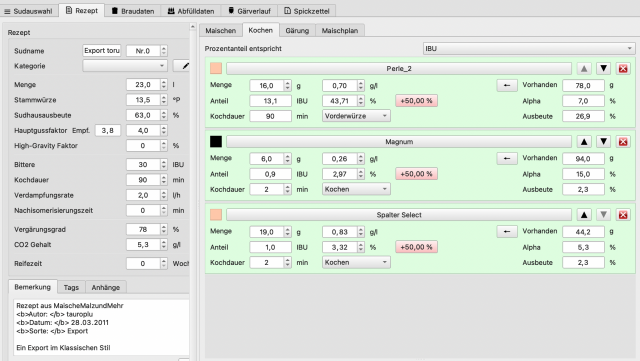Move Perle_2 hop down with arrow

(603, 69)
